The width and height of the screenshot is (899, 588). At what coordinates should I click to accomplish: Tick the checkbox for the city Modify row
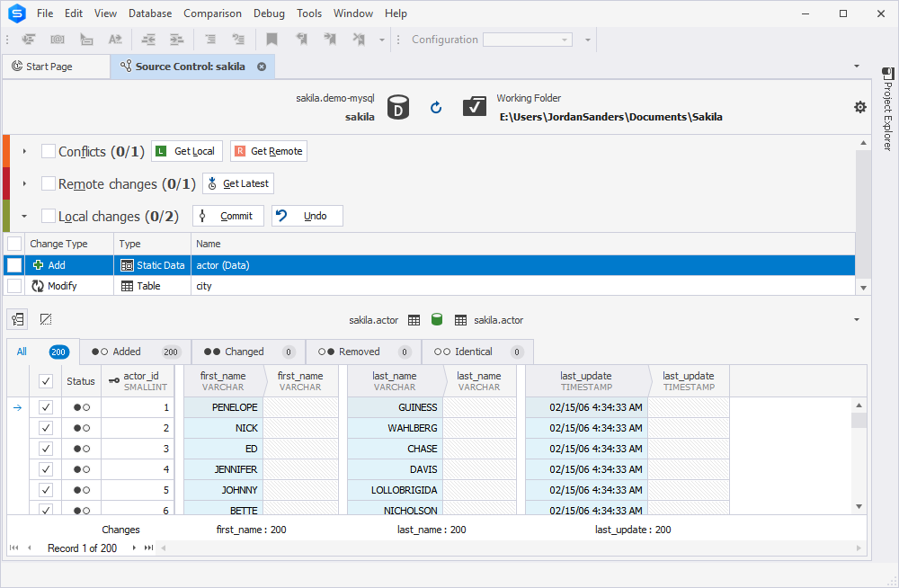coord(14,286)
